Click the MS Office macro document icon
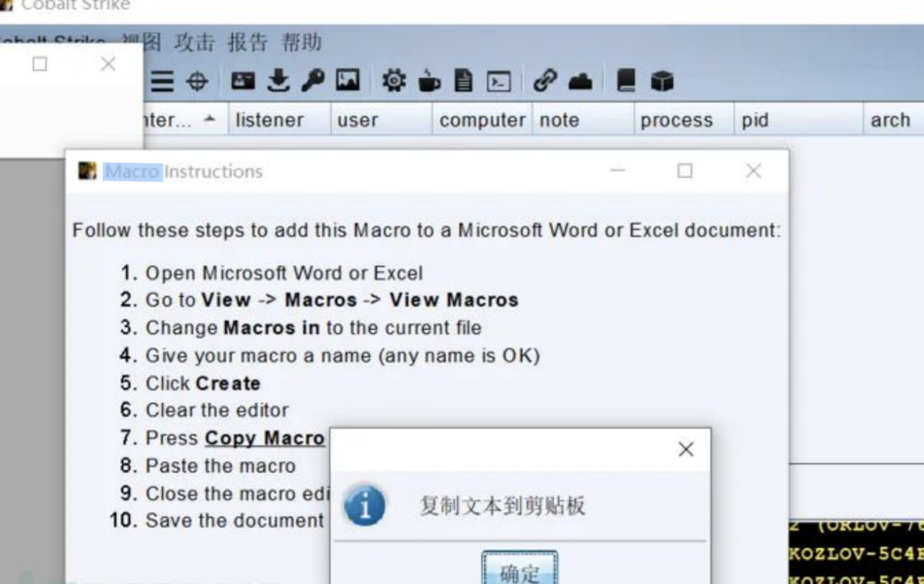 [463, 80]
